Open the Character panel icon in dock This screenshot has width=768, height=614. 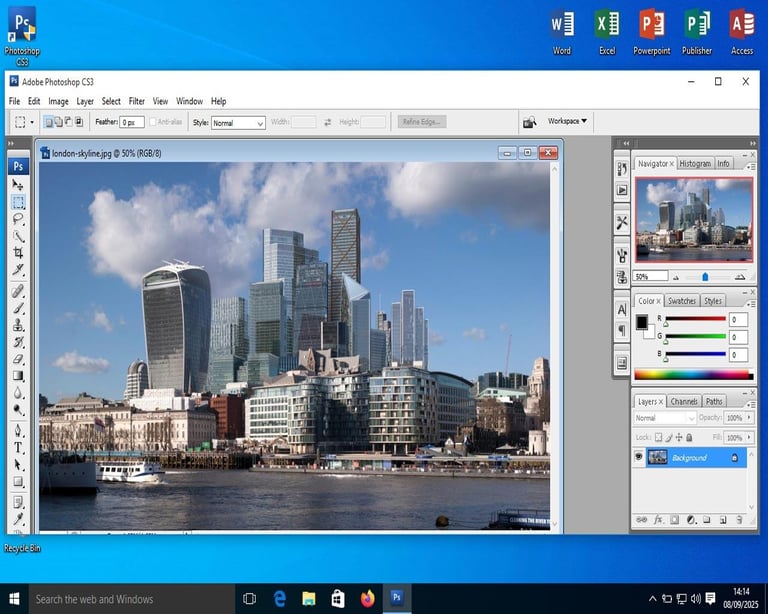(622, 309)
